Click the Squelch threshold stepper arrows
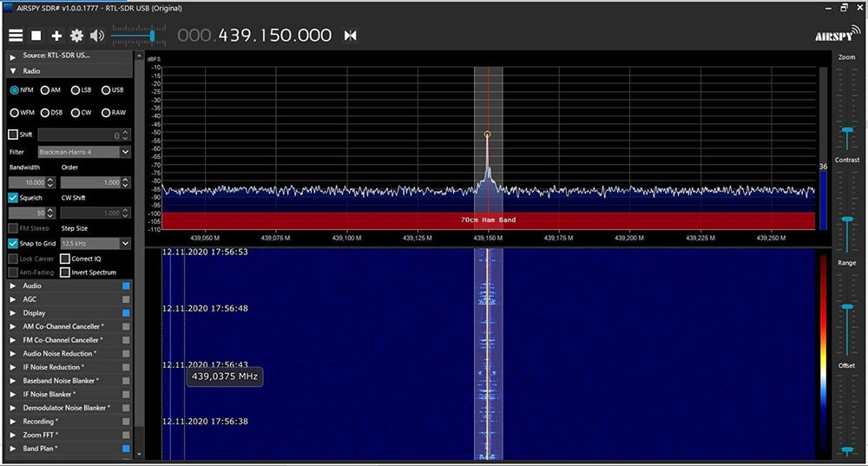Screen dimensions: 868x466 (50, 213)
